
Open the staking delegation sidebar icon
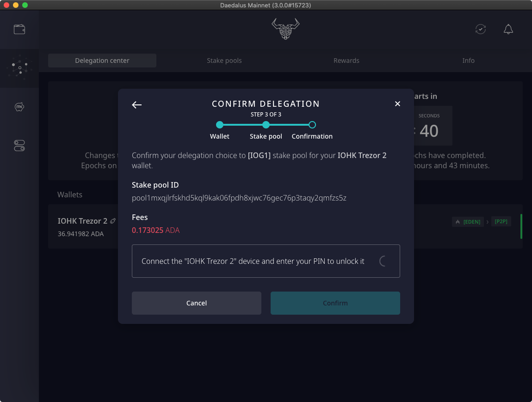[19, 68]
